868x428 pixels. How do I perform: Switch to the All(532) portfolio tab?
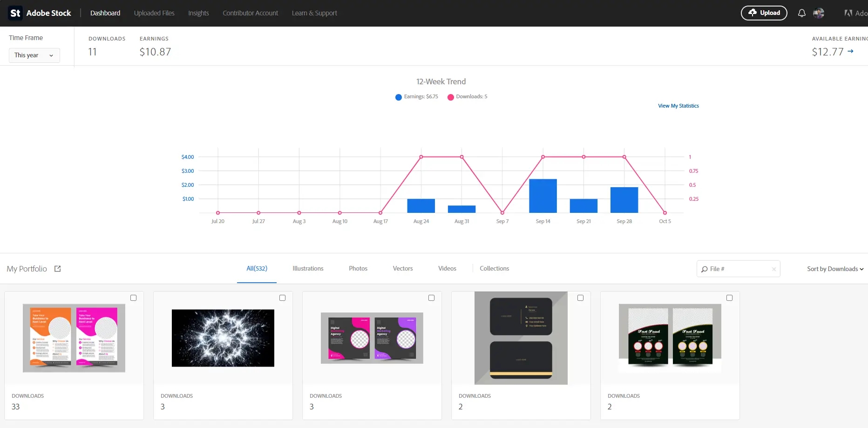tap(257, 269)
